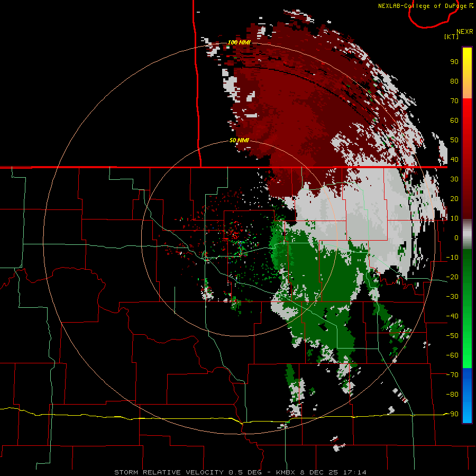Click the NEXR label above the color scale
This screenshot has height=476, width=476.
point(464,31)
